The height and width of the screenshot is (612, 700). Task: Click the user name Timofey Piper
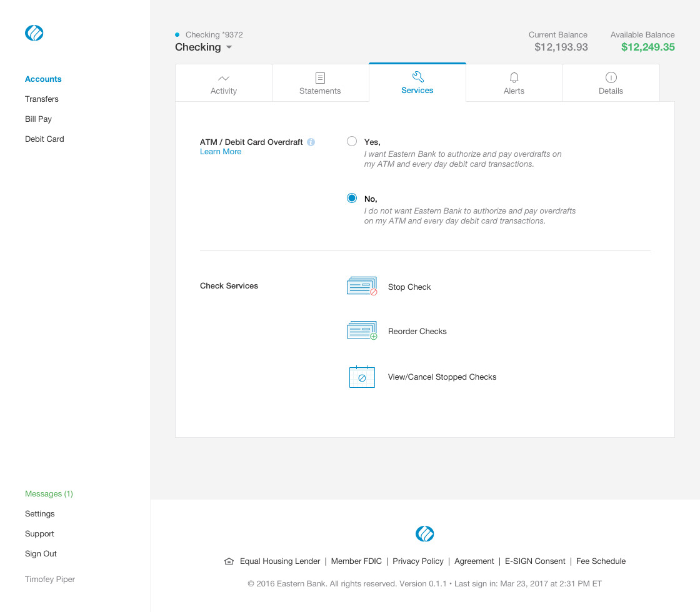(50, 580)
